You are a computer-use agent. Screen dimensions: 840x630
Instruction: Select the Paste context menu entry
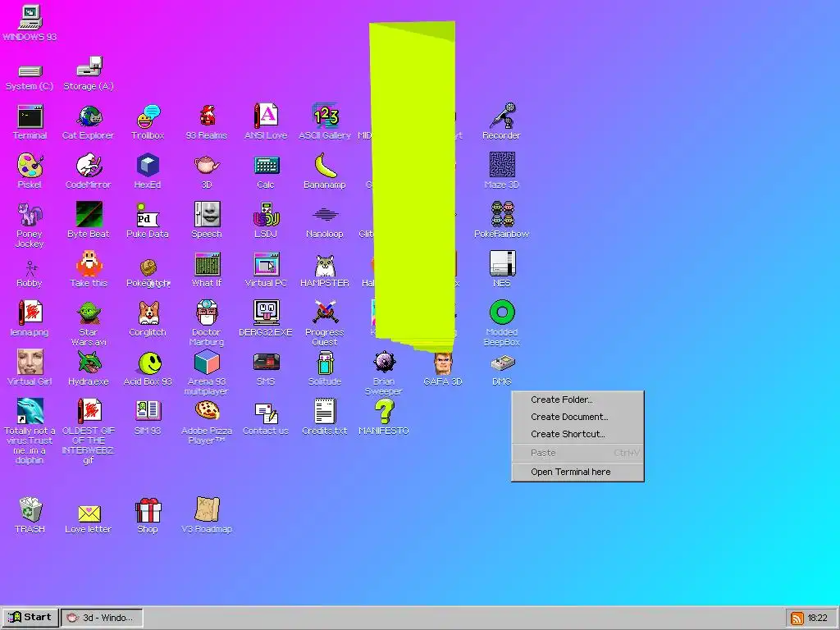pyautogui.click(x=577, y=453)
